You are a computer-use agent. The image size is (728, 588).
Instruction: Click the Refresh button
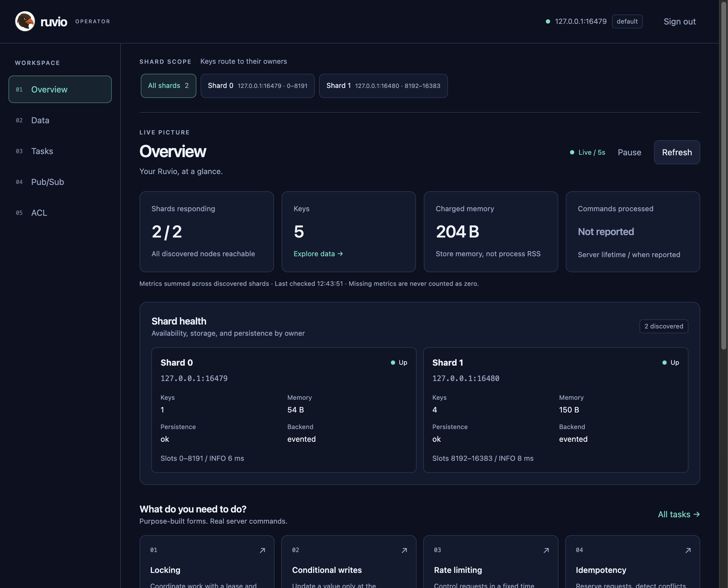click(677, 152)
